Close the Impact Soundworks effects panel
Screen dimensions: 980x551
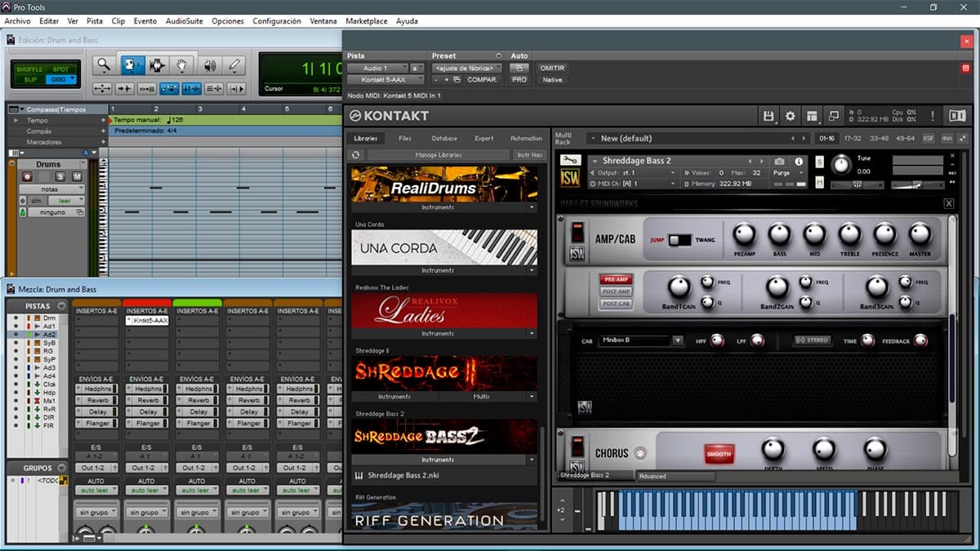point(949,203)
